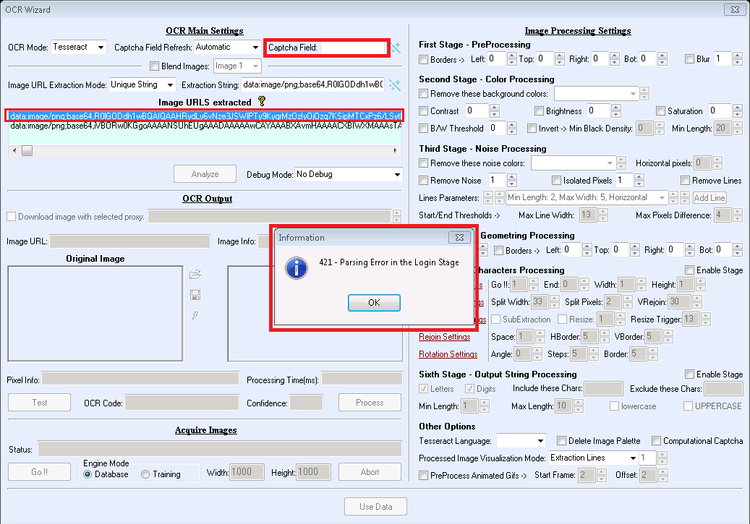Check the Isolated Pixels checkbox

pos(556,180)
